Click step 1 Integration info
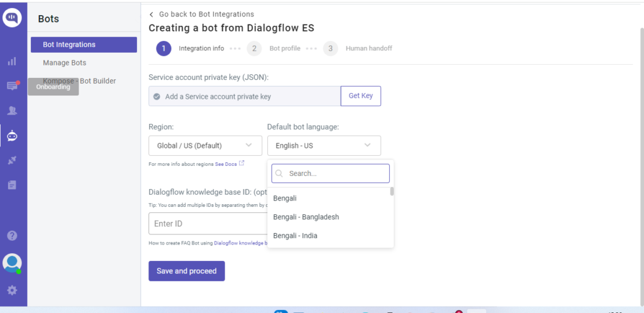This screenshot has width=644, height=313. pyautogui.click(x=190, y=48)
